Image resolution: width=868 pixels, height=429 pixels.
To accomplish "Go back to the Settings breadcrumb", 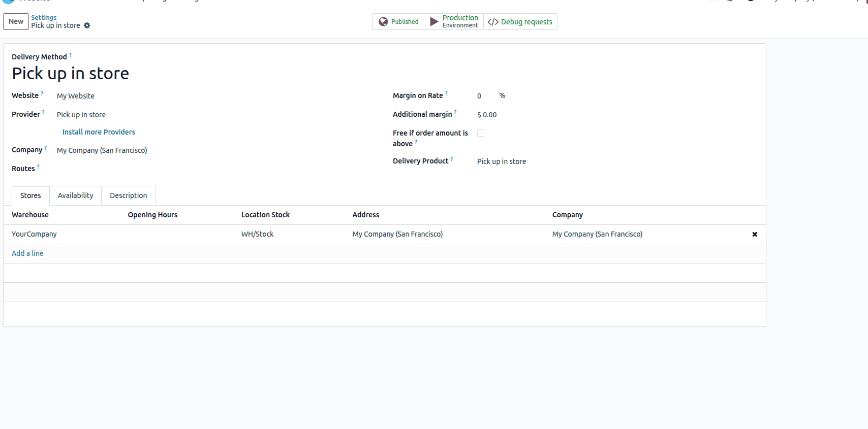I will coord(44,17).
